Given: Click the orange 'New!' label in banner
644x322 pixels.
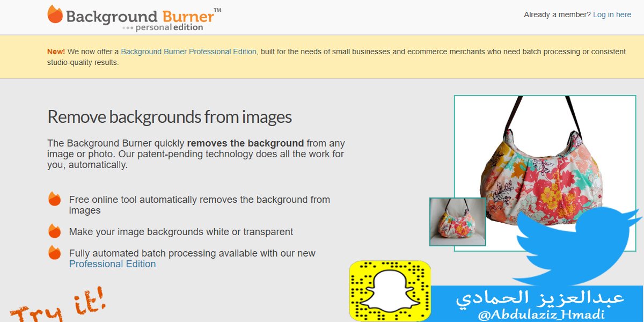Looking at the screenshot, I should click(x=56, y=52).
